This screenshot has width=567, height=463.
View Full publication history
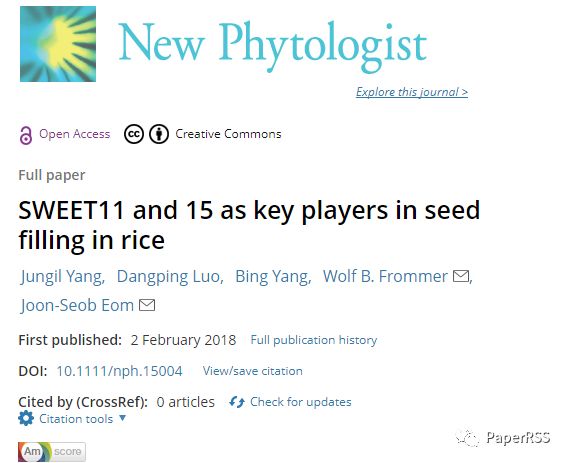click(314, 340)
